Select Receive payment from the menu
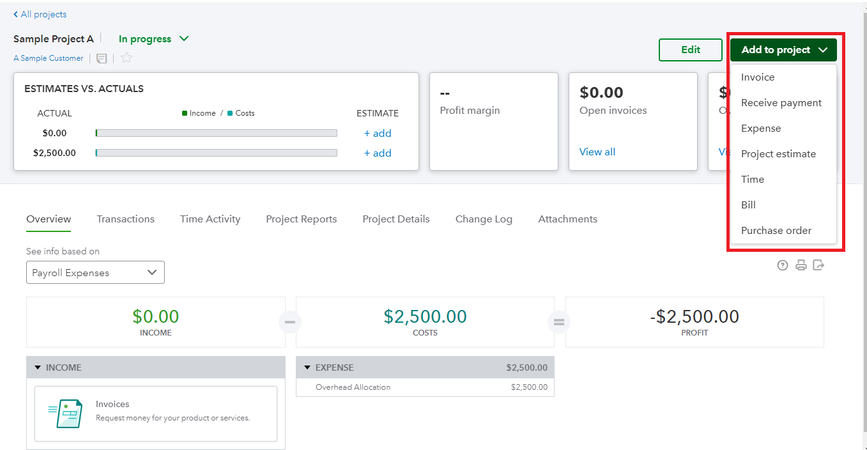The image size is (867, 450). pyautogui.click(x=781, y=103)
